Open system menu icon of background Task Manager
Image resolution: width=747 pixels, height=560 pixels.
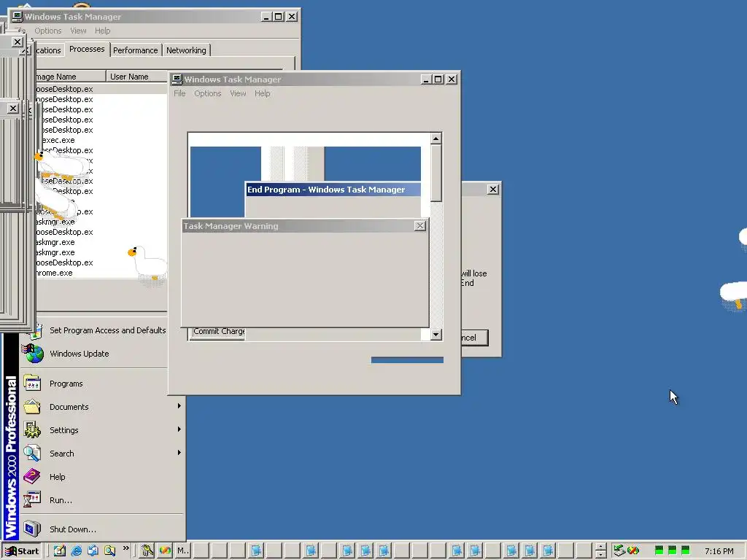coord(18,17)
